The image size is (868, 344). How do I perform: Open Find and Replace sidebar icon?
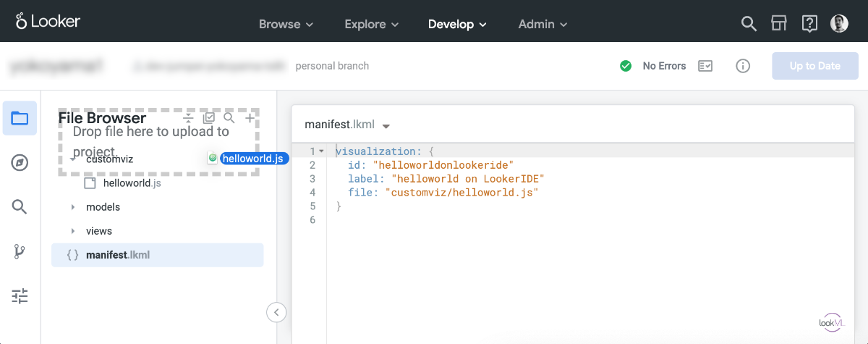tap(20, 207)
